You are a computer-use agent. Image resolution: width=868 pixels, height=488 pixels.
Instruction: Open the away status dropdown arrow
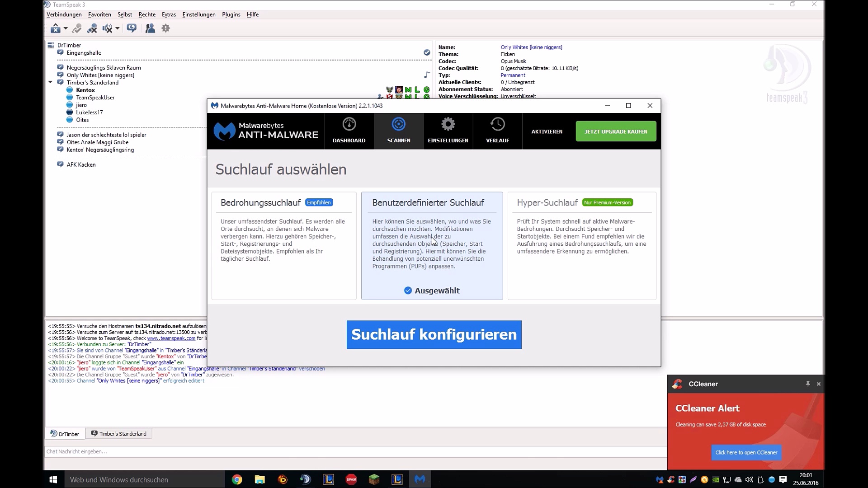point(66,28)
